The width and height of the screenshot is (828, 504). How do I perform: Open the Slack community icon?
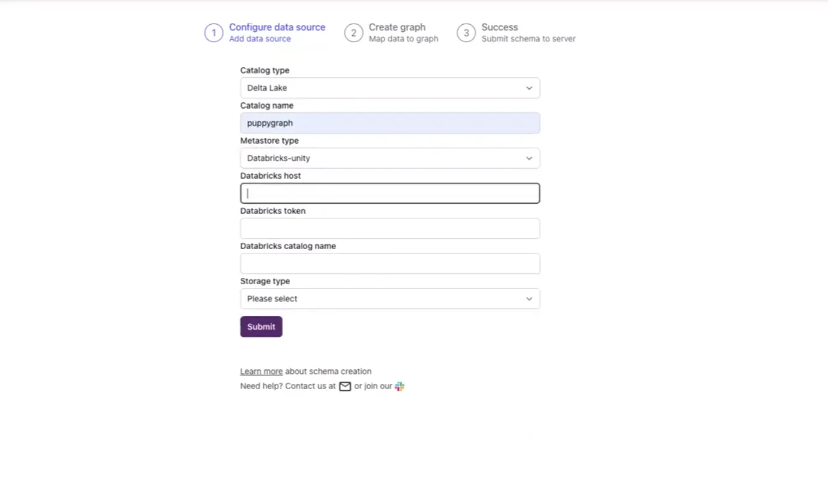[x=399, y=386]
